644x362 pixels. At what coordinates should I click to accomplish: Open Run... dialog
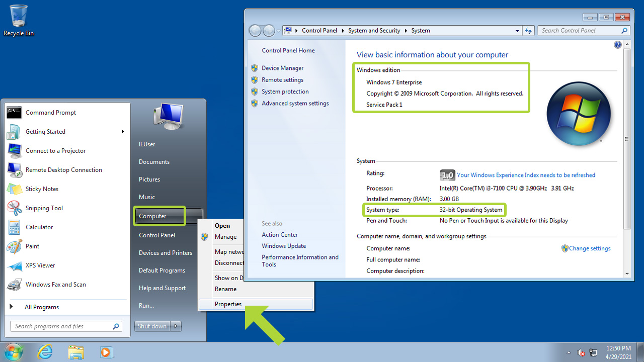coord(146,306)
